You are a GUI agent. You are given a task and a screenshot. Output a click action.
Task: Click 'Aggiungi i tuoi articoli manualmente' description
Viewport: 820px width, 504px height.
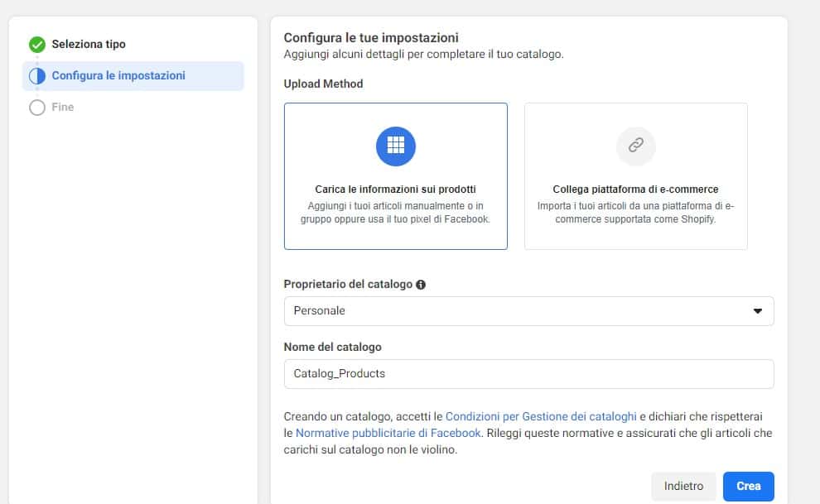[395, 213]
